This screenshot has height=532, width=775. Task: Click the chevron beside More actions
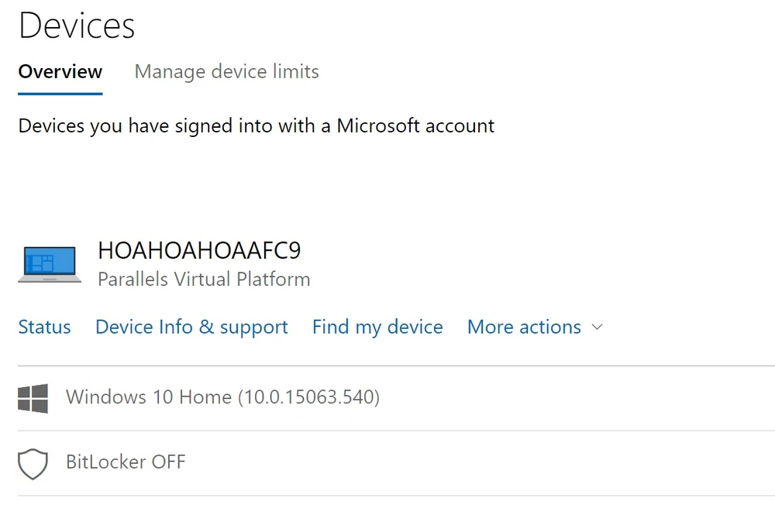coord(597,327)
